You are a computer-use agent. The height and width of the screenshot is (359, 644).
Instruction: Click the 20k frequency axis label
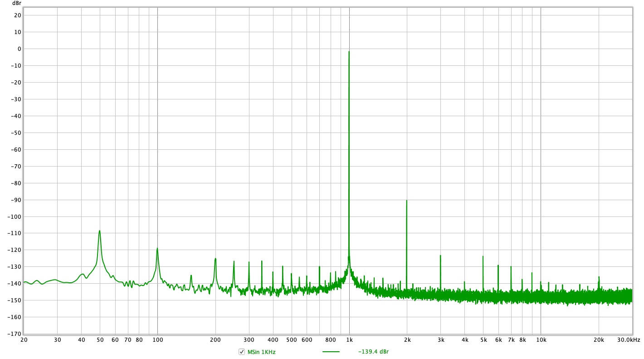(599, 339)
